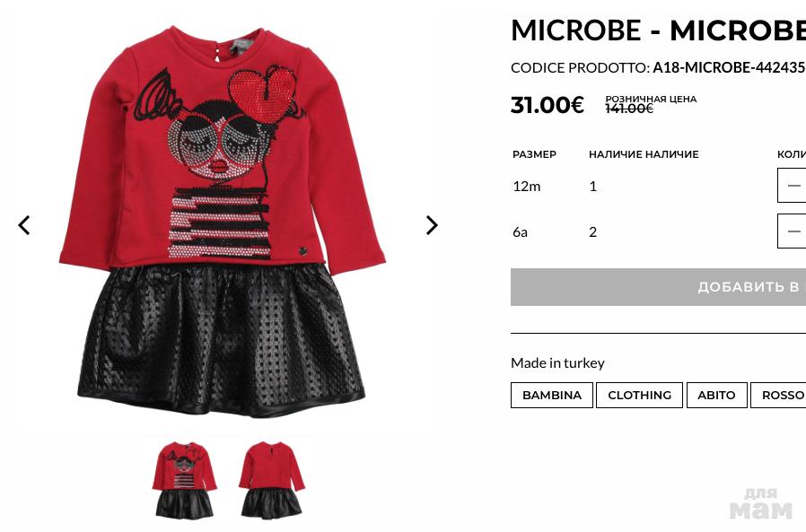This screenshot has width=806, height=532.
Task: Select the product code A18-MICROBE text
Action: pos(729,68)
